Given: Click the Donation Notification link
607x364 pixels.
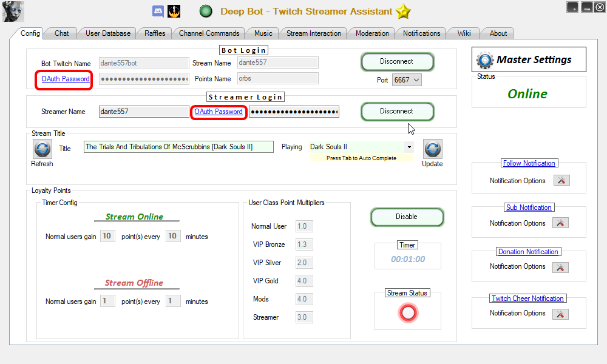Looking at the screenshot, I should coord(528,252).
